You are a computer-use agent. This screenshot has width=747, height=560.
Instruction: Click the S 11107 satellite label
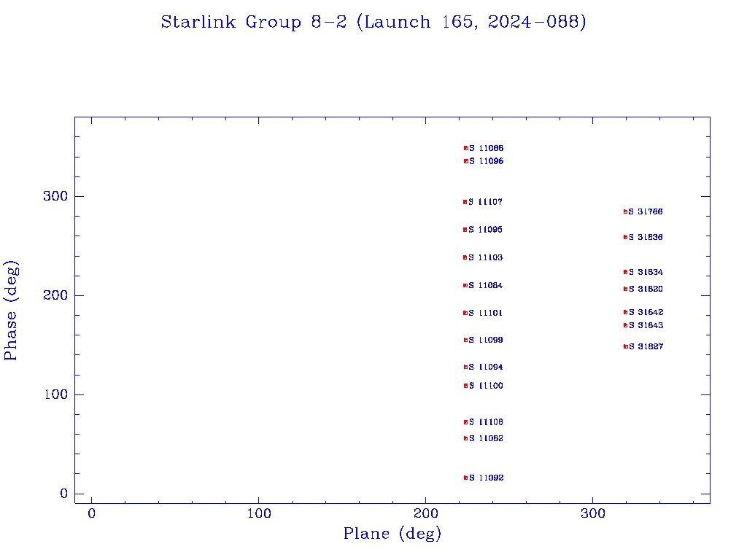tap(485, 202)
